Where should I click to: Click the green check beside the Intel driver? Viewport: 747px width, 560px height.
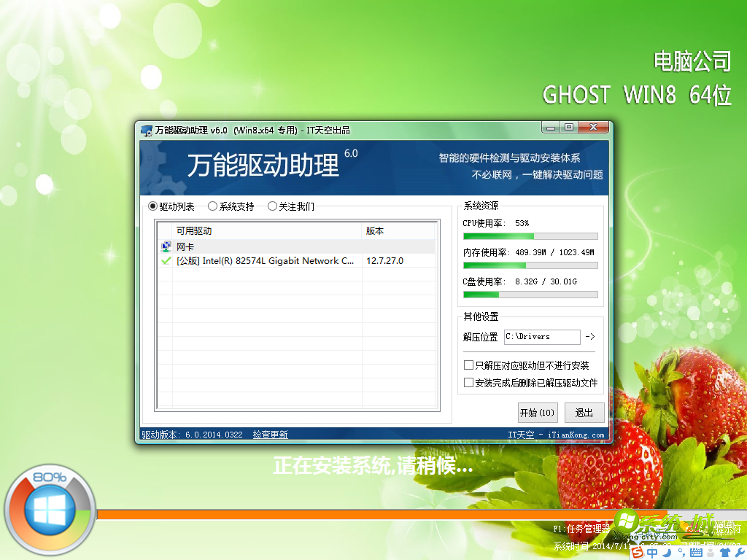(x=165, y=260)
